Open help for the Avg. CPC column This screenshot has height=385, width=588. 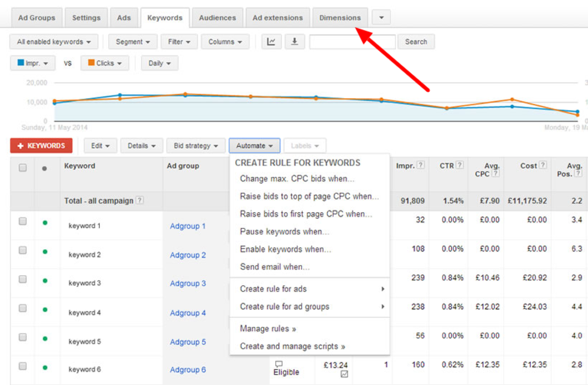tap(496, 173)
